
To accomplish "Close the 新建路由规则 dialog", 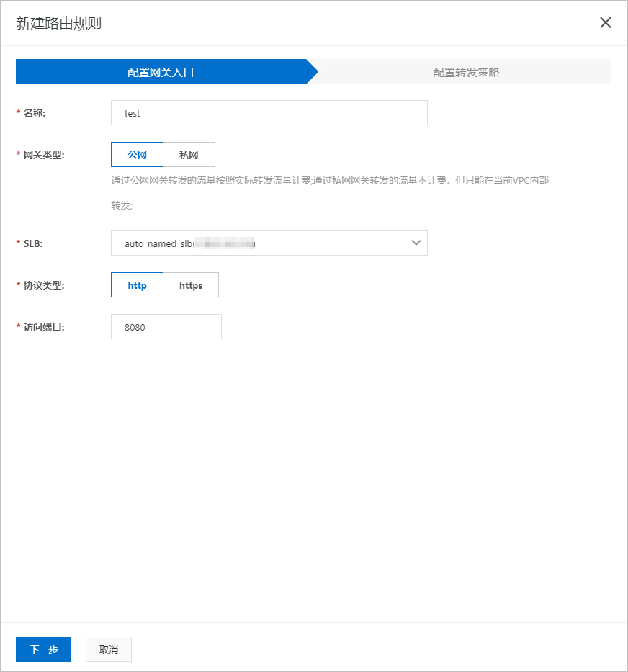I will tap(605, 23).
